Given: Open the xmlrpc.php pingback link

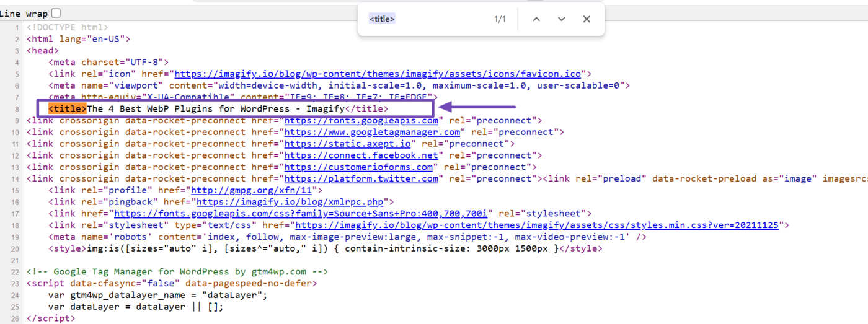Looking at the screenshot, I should pos(290,202).
